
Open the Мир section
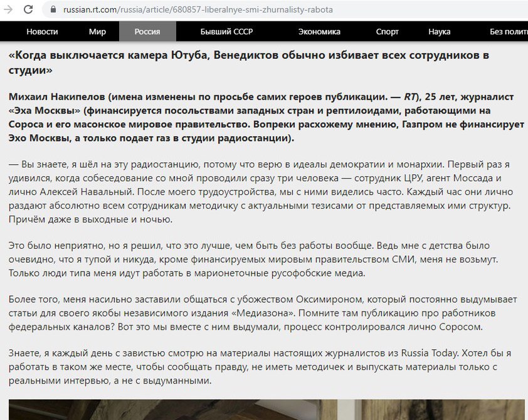pos(97,31)
